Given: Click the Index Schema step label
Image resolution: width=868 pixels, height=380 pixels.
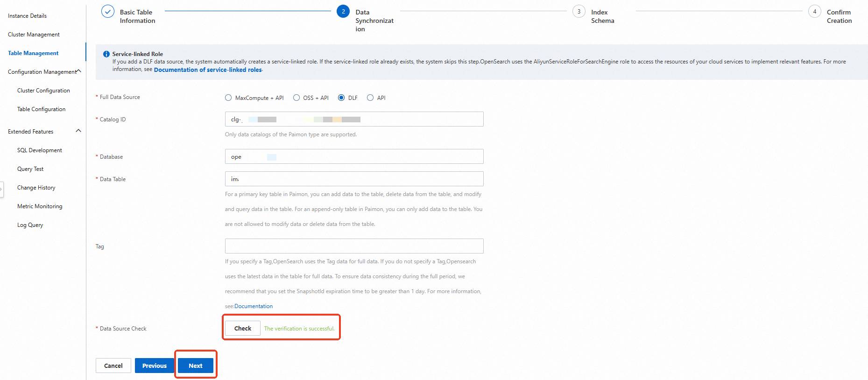Looking at the screenshot, I should pos(603,16).
